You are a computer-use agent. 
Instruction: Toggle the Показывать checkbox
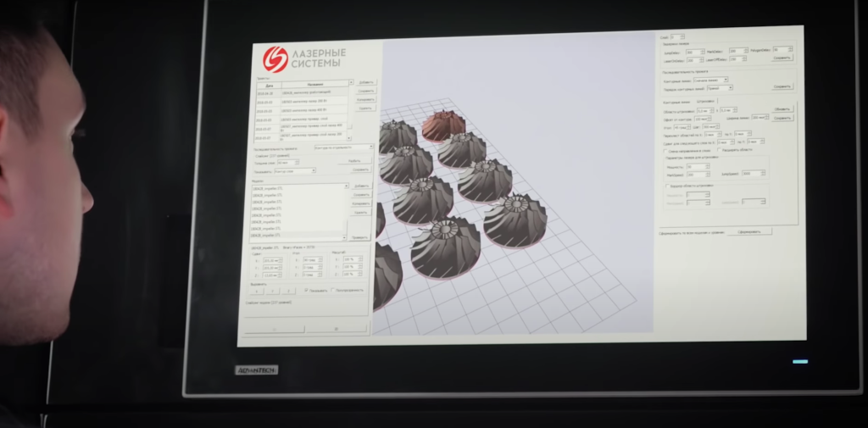click(306, 289)
